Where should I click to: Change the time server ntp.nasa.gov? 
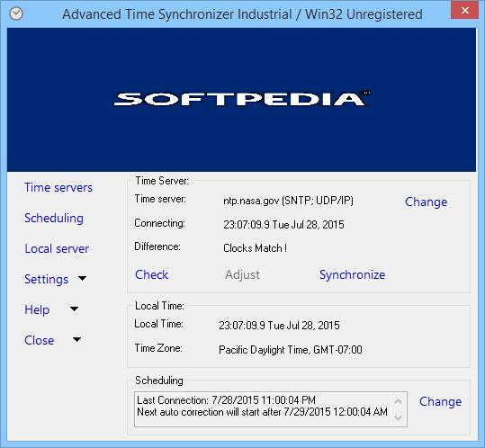[x=426, y=202]
